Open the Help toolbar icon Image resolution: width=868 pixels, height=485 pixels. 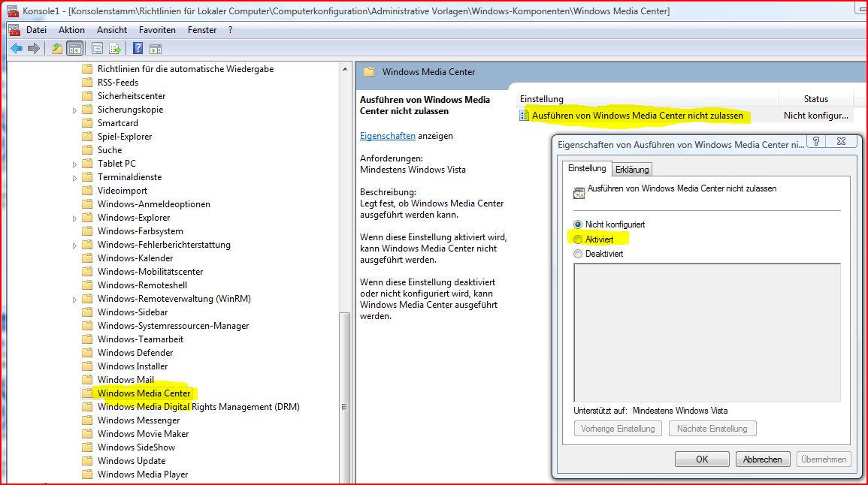(x=138, y=49)
